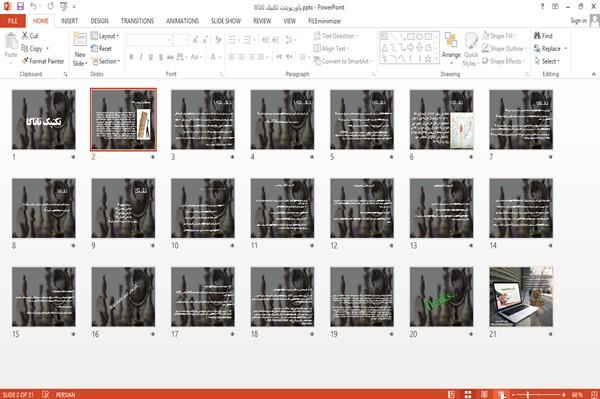Click the Text Shadow button
This screenshot has height=399, width=600.
(160, 57)
